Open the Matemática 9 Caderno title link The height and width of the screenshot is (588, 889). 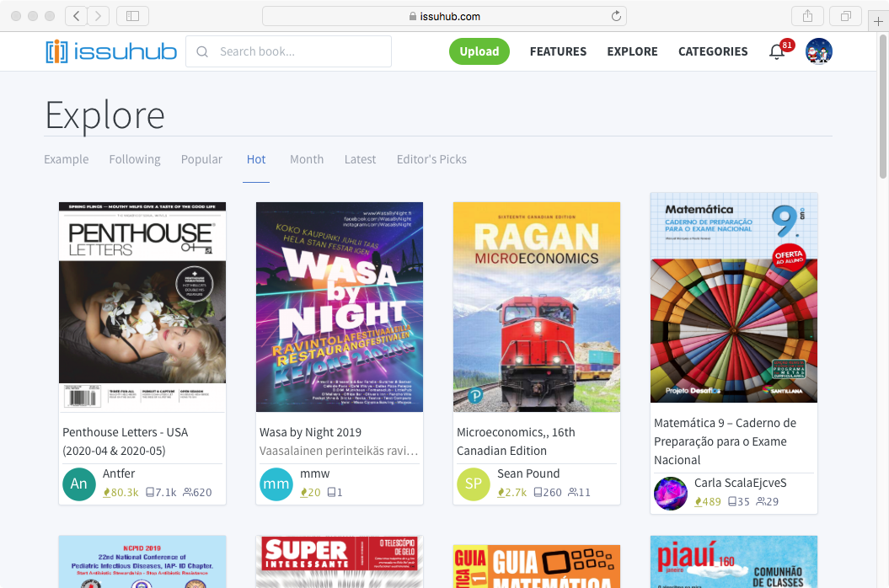tap(726, 441)
